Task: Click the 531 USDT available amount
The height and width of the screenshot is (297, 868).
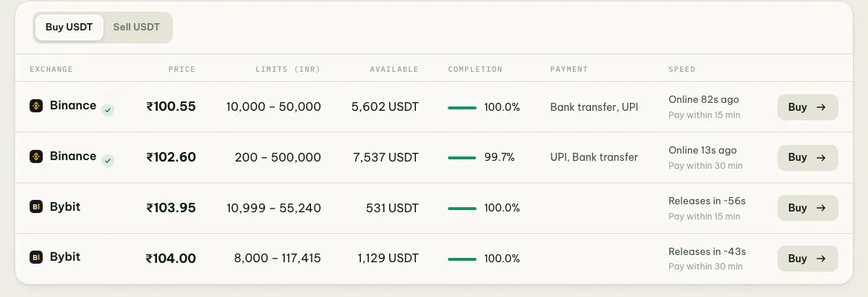Action: click(x=393, y=208)
